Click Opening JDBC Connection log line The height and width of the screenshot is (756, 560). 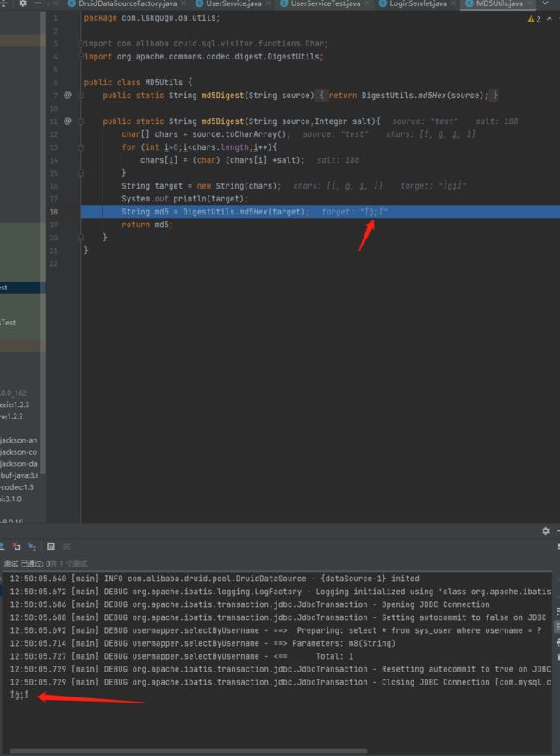[250, 604]
